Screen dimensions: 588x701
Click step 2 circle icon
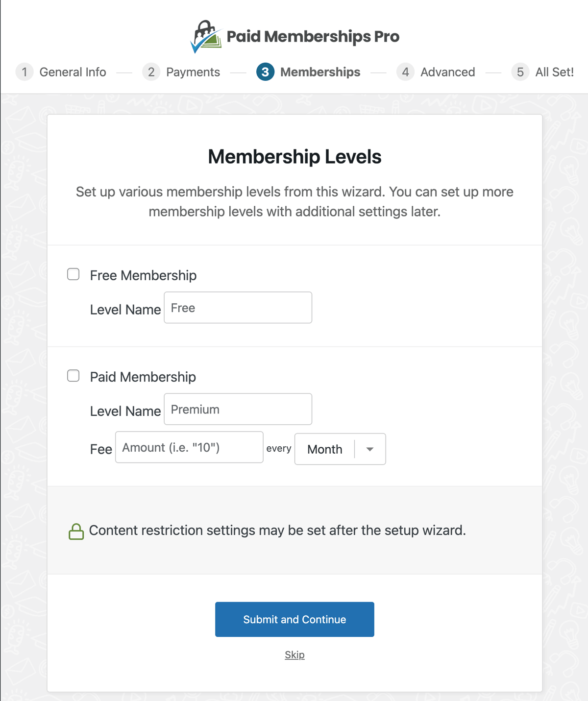coord(151,72)
